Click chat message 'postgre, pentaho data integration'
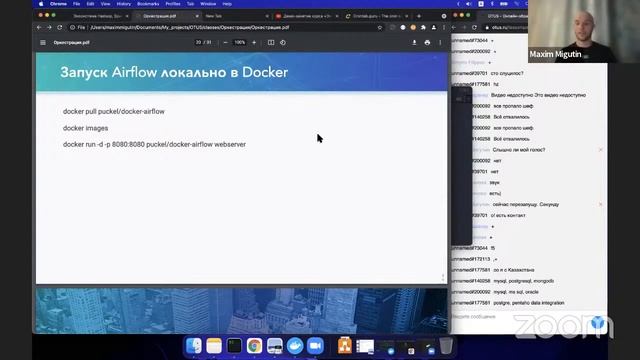This screenshot has height=360, width=640. click(529, 303)
